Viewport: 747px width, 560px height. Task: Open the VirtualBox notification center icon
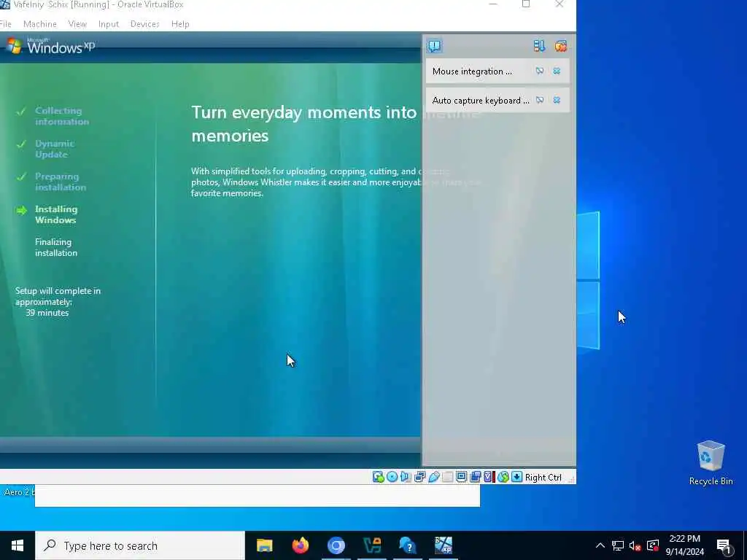(435, 46)
